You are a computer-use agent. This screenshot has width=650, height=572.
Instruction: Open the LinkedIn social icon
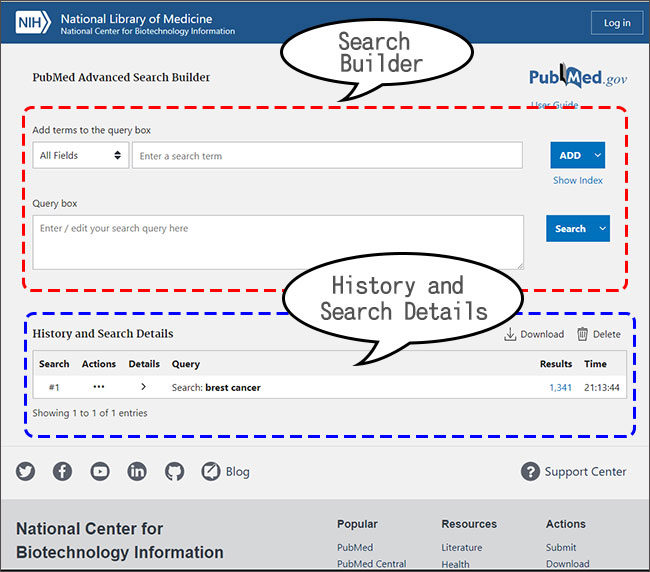click(x=137, y=471)
